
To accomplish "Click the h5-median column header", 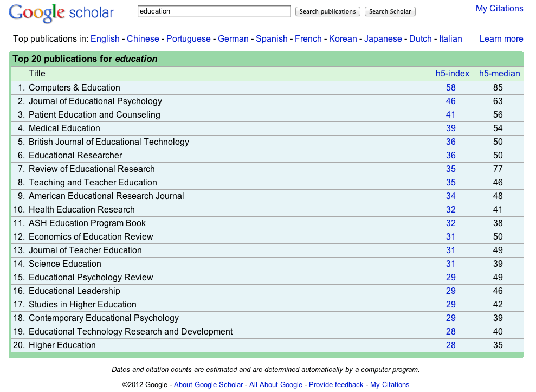I will [x=499, y=73].
